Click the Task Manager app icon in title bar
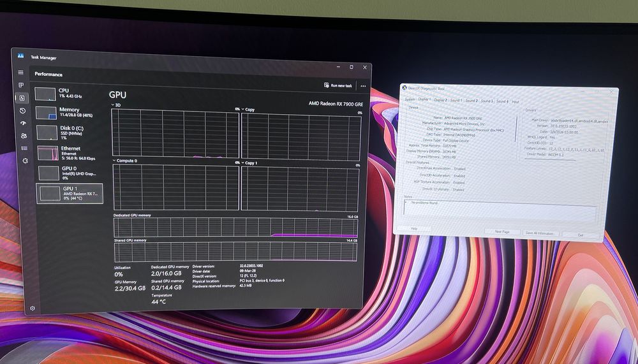The image size is (638, 364). [21, 55]
